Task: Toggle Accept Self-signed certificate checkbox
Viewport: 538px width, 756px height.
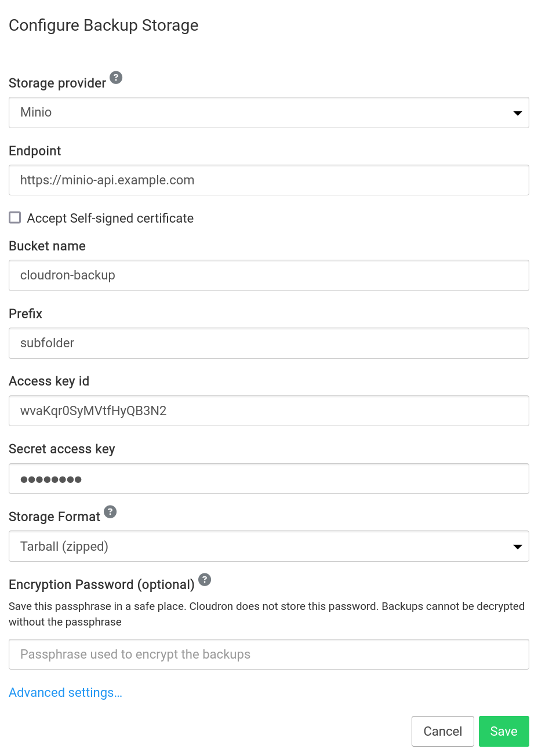Action: [15, 217]
